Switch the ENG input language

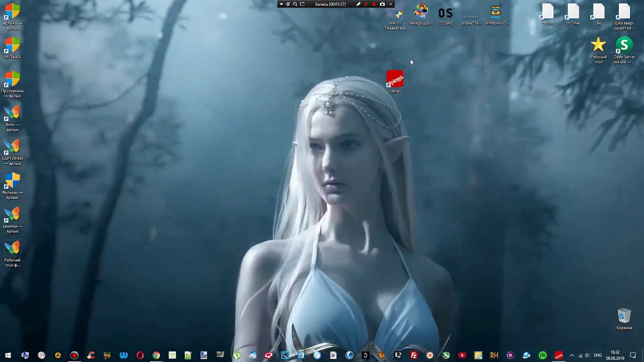click(x=598, y=355)
